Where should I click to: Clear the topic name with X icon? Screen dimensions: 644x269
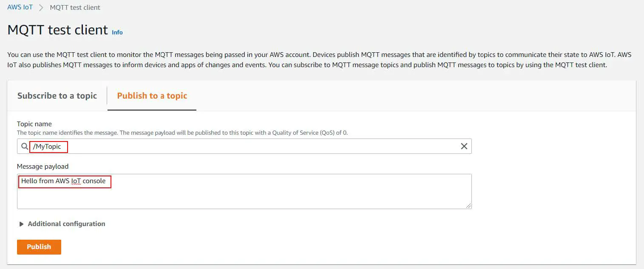464,146
